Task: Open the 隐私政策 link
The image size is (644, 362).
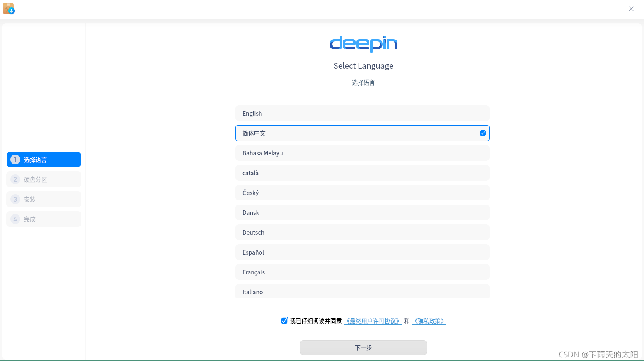Action: coord(429,321)
